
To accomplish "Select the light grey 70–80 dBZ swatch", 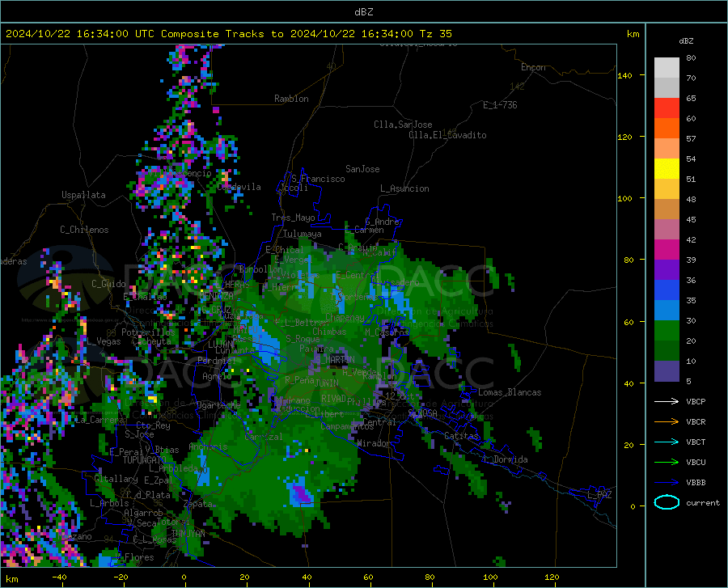I will click(667, 68).
